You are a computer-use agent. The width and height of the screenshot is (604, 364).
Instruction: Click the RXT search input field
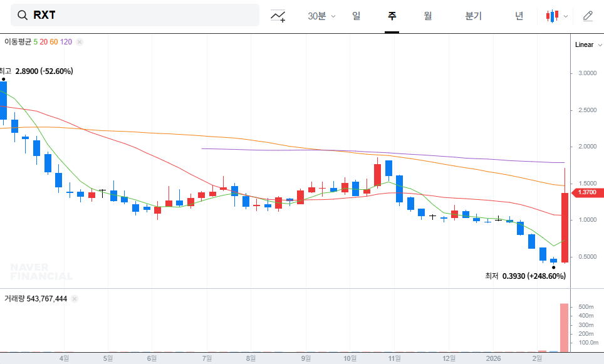[135, 15]
